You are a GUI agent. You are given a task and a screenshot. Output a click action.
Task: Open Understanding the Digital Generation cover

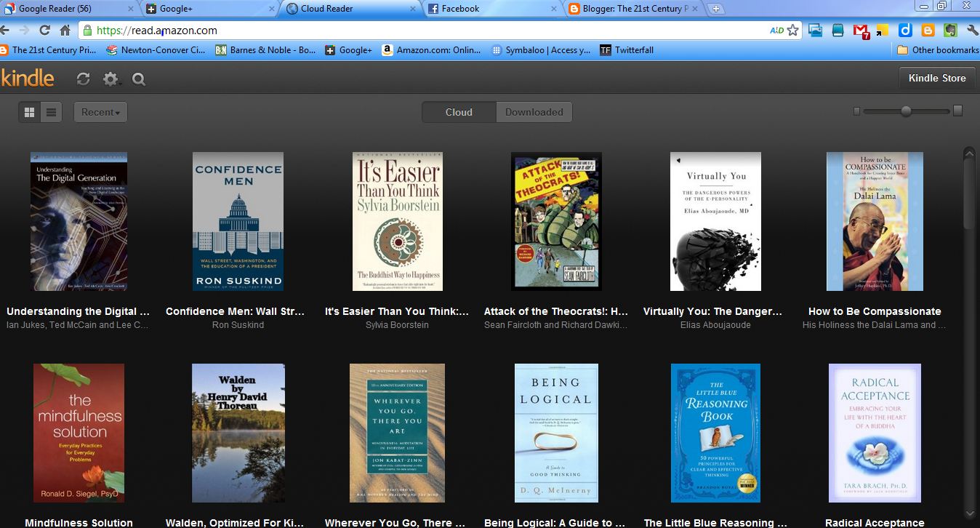pos(79,221)
